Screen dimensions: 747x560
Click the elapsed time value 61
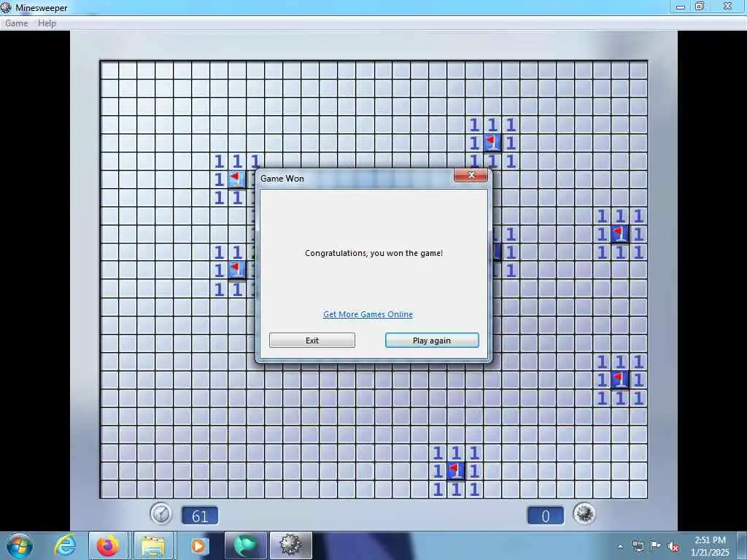point(200,516)
